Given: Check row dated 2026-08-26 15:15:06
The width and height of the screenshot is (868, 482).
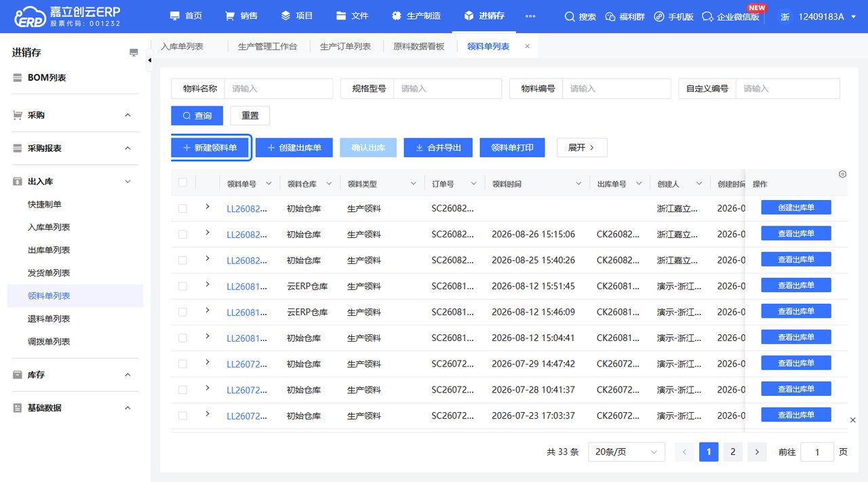Looking at the screenshot, I should [182, 235].
